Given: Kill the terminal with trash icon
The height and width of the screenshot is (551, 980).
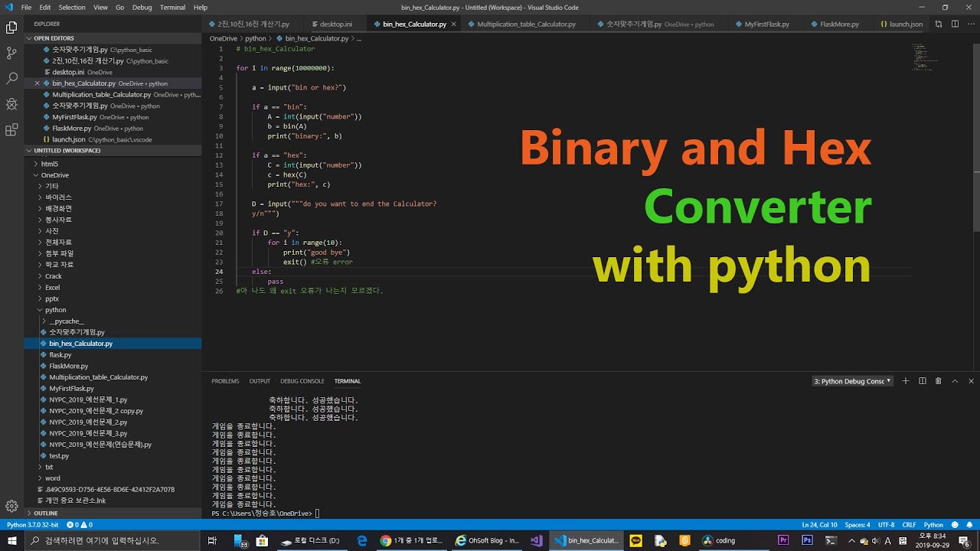Looking at the screenshot, I should pyautogui.click(x=939, y=381).
